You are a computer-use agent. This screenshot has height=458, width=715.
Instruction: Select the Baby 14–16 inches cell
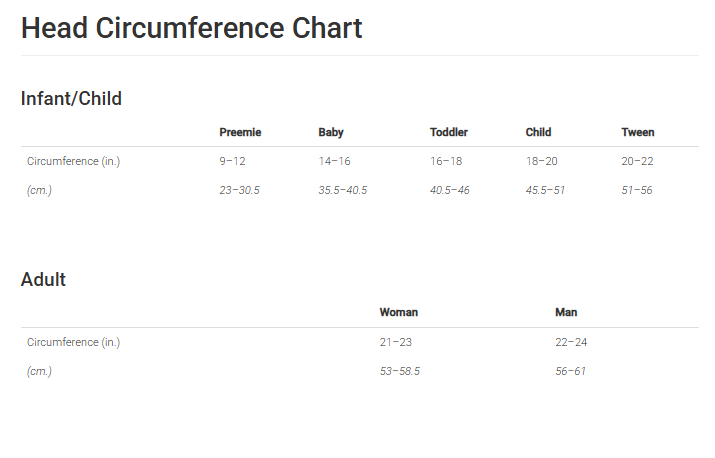coord(334,161)
